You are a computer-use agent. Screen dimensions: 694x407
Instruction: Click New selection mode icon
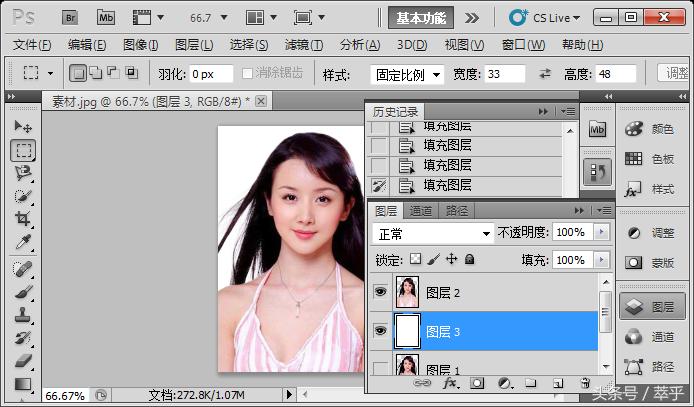click(78, 73)
